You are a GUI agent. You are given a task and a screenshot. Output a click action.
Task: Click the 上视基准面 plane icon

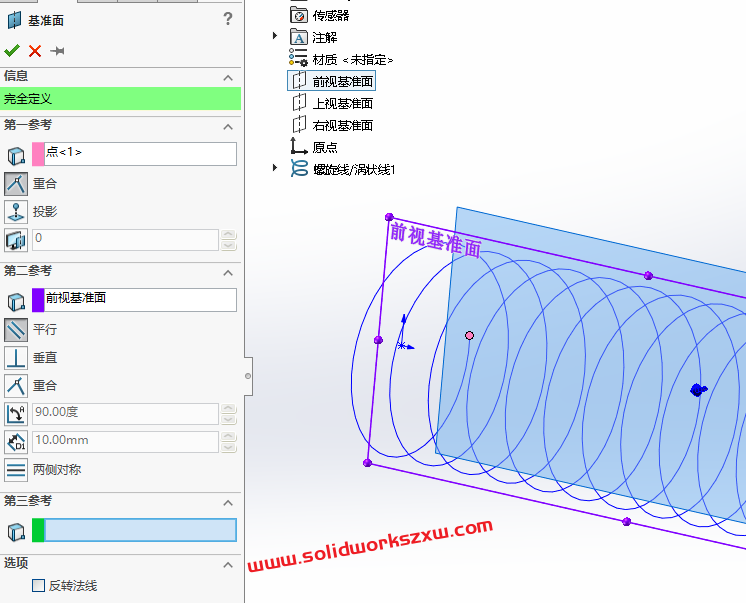point(299,102)
